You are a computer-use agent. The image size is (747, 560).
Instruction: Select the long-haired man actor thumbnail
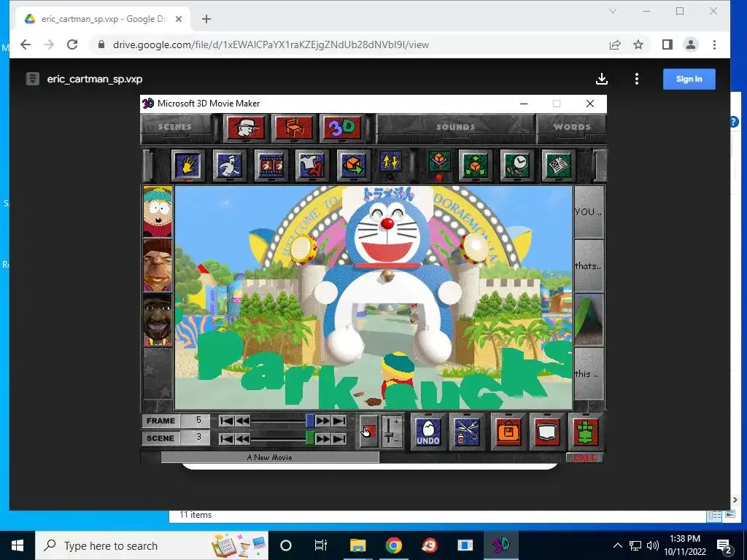pos(158,265)
